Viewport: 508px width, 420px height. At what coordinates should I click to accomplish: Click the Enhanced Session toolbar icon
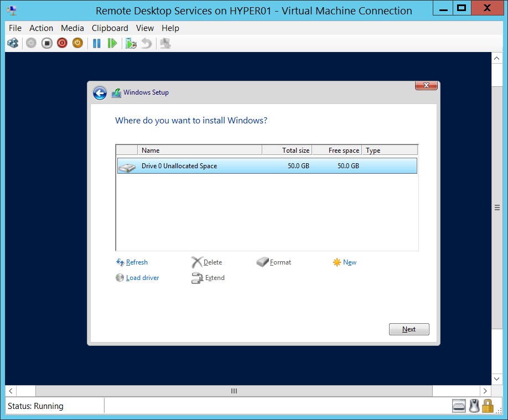[x=165, y=43]
